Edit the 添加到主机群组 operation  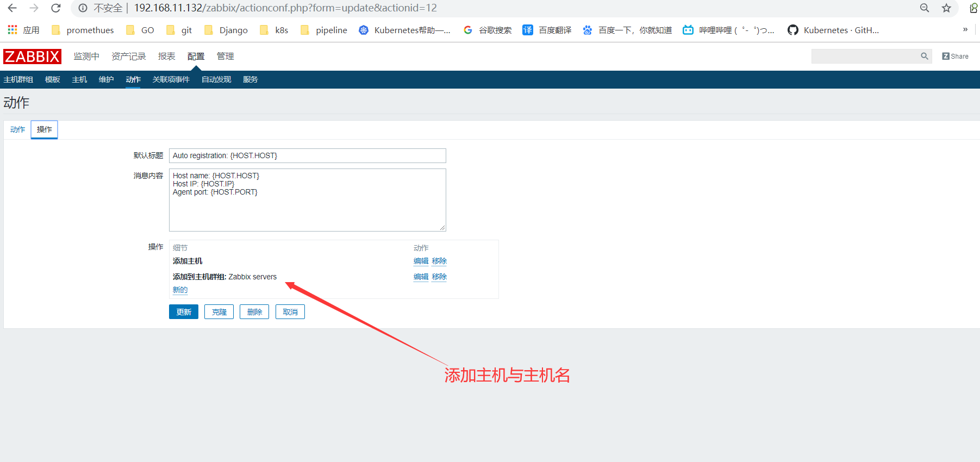click(421, 277)
